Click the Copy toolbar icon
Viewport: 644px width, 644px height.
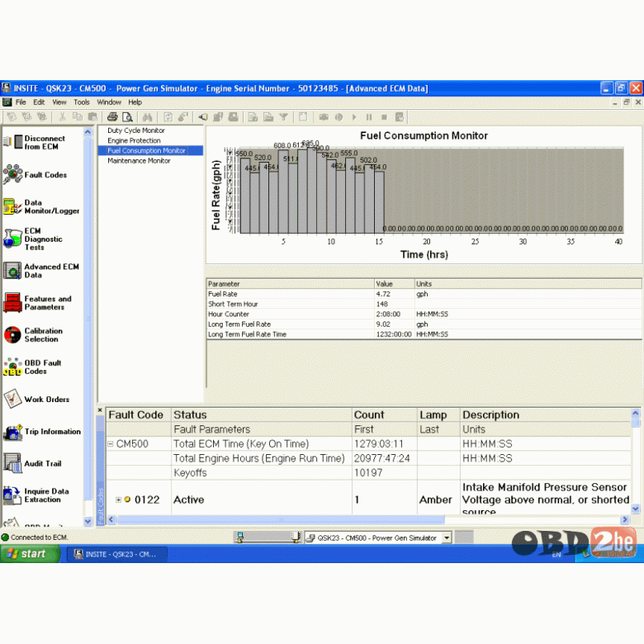tap(78, 117)
